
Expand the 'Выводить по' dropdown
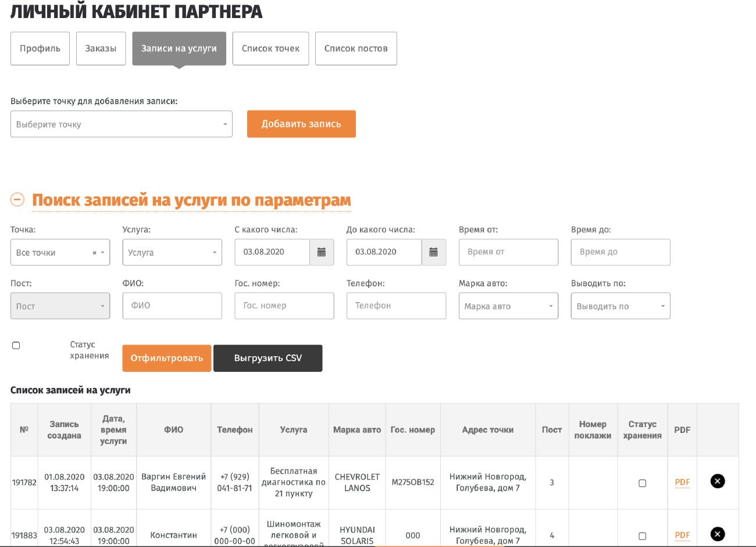(x=621, y=306)
